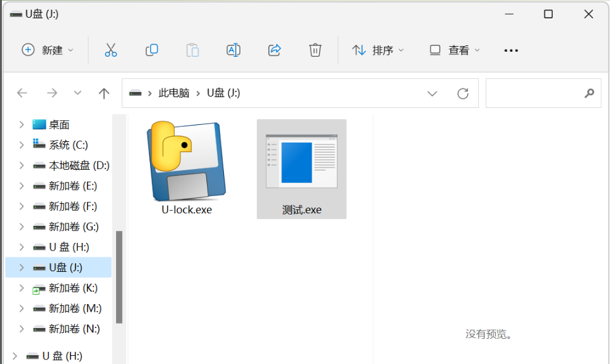Click the chevron after 此电脑 in the address bar
This screenshot has height=364, width=610.
point(199,93)
